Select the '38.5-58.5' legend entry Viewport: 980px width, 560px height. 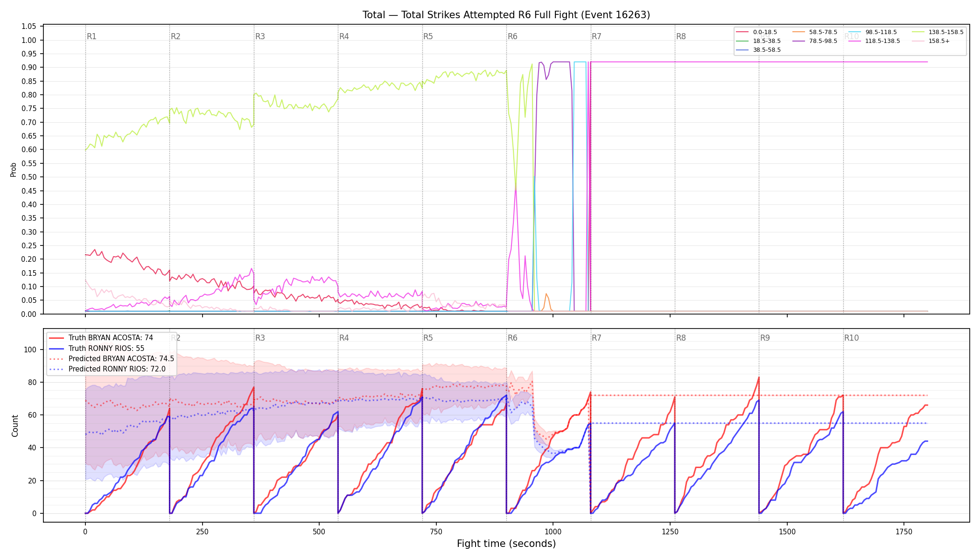758,50
